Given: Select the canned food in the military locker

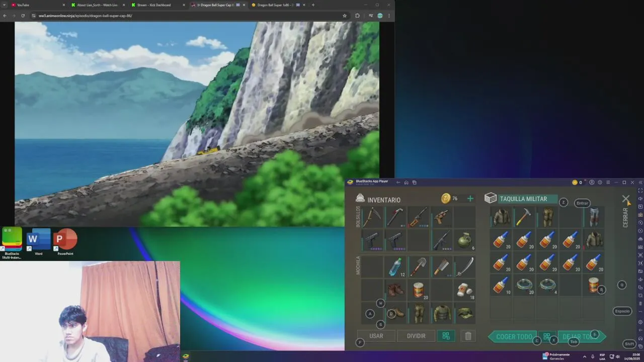Looking at the screenshot, I should (x=594, y=285).
